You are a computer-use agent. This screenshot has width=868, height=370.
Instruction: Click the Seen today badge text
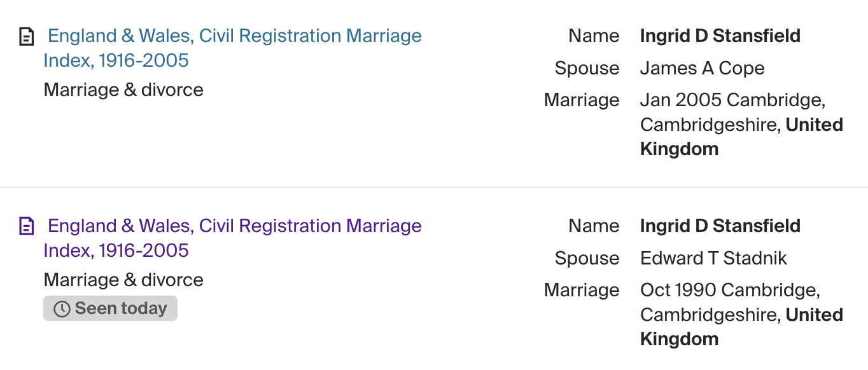tap(120, 309)
